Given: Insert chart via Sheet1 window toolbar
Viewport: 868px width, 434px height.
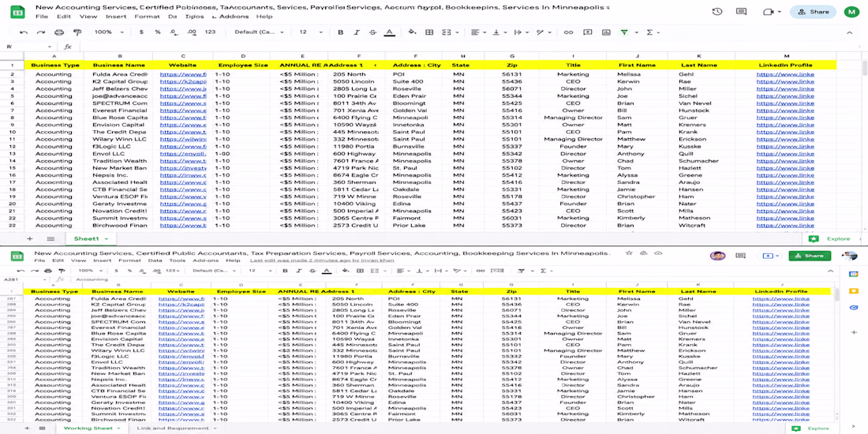Looking at the screenshot, I should tap(606, 32).
